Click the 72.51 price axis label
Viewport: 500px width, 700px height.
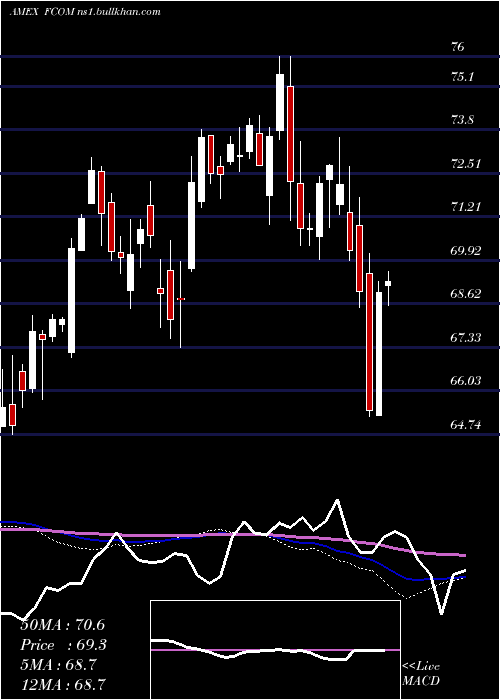coord(466,163)
